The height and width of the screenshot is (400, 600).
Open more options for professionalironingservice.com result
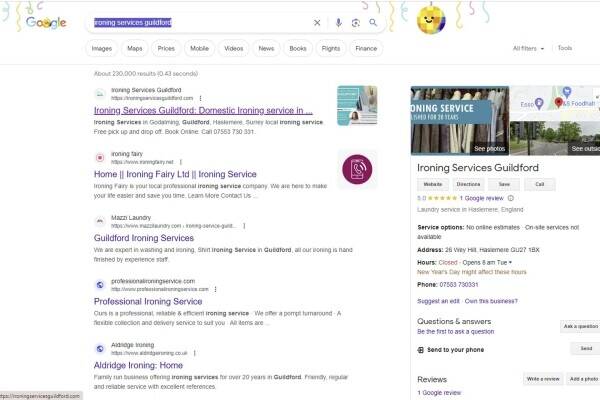click(216, 289)
